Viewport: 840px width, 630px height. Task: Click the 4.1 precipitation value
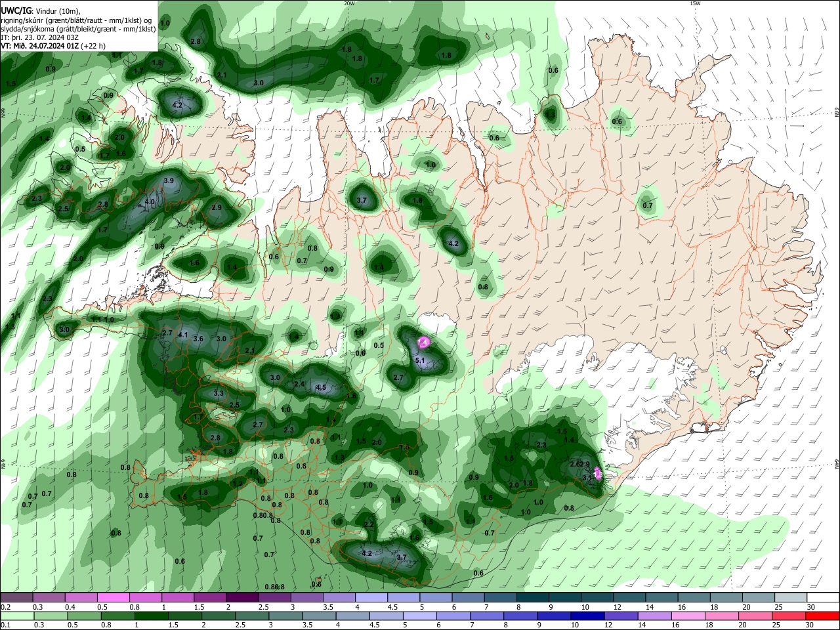pos(183,335)
